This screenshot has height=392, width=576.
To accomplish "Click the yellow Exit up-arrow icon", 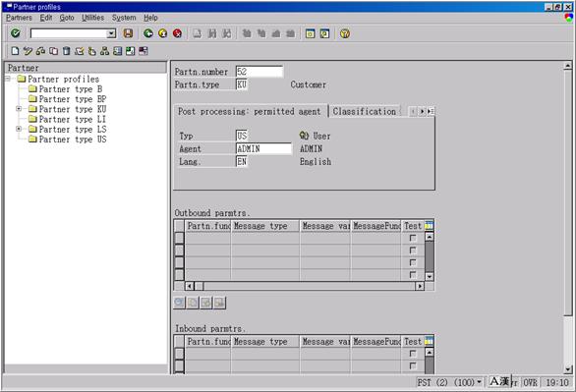I will 163,33.
